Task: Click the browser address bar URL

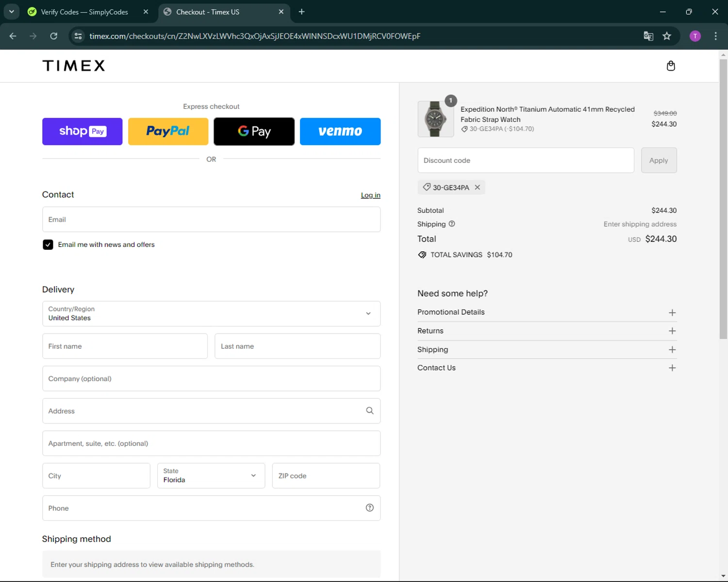Action: point(255,36)
